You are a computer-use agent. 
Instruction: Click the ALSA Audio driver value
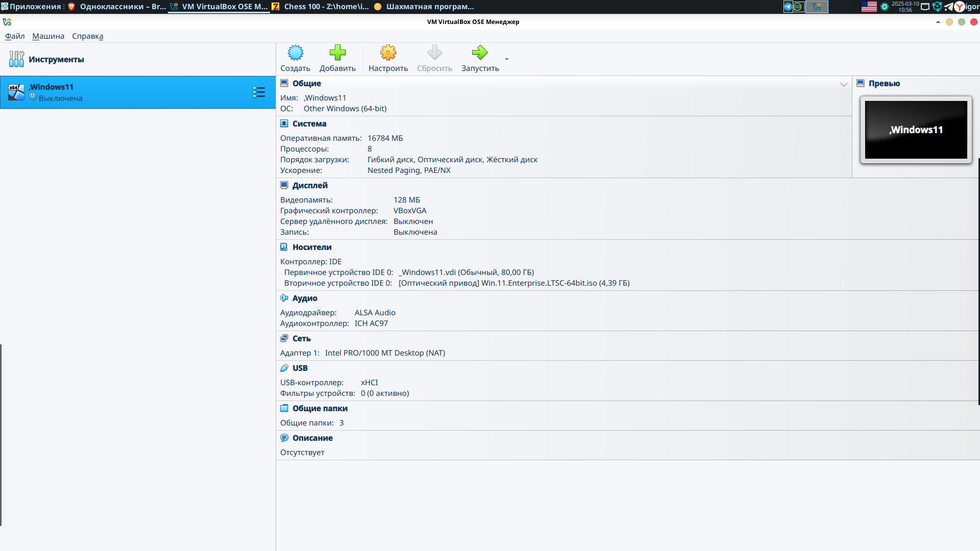click(375, 312)
